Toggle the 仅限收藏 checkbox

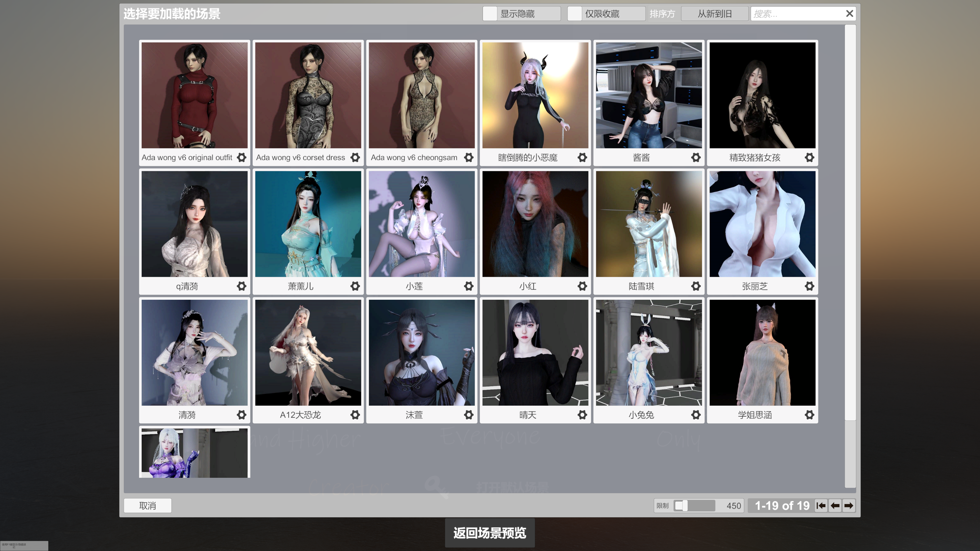pos(575,14)
